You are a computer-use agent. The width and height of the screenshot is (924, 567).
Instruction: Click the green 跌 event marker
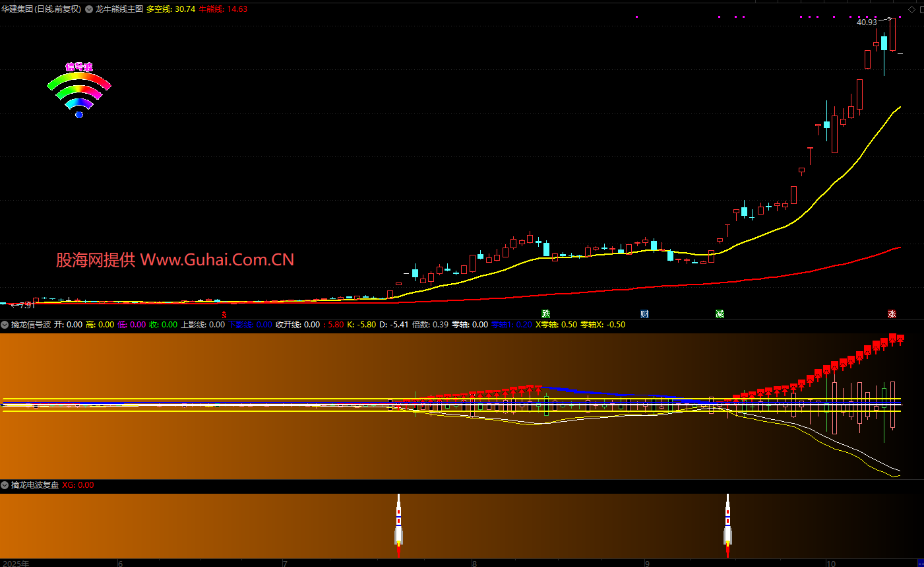click(x=545, y=314)
